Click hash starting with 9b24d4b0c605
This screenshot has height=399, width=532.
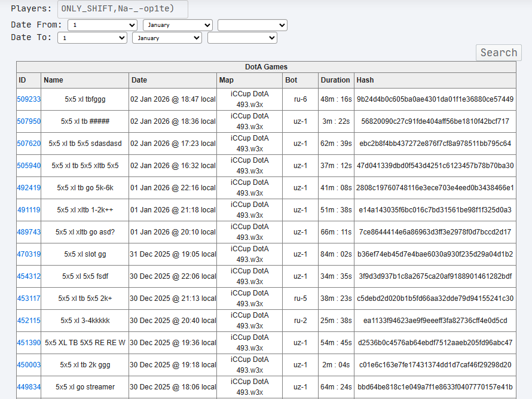point(435,99)
